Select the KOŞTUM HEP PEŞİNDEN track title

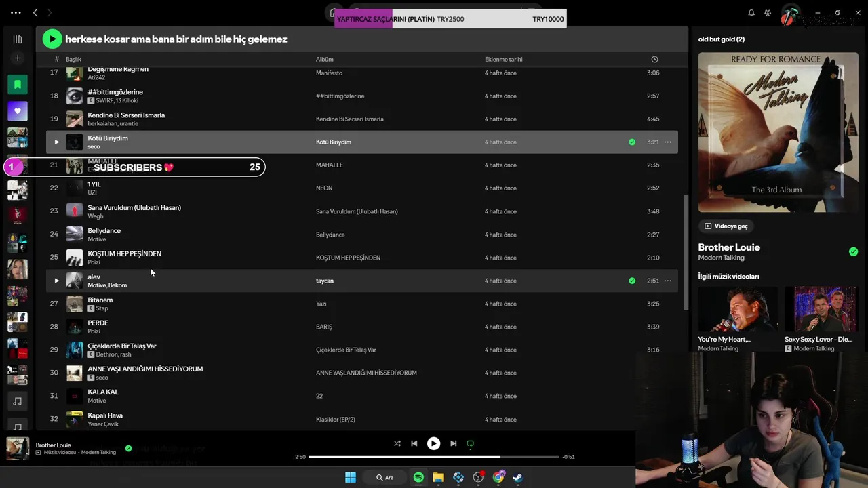pos(124,253)
